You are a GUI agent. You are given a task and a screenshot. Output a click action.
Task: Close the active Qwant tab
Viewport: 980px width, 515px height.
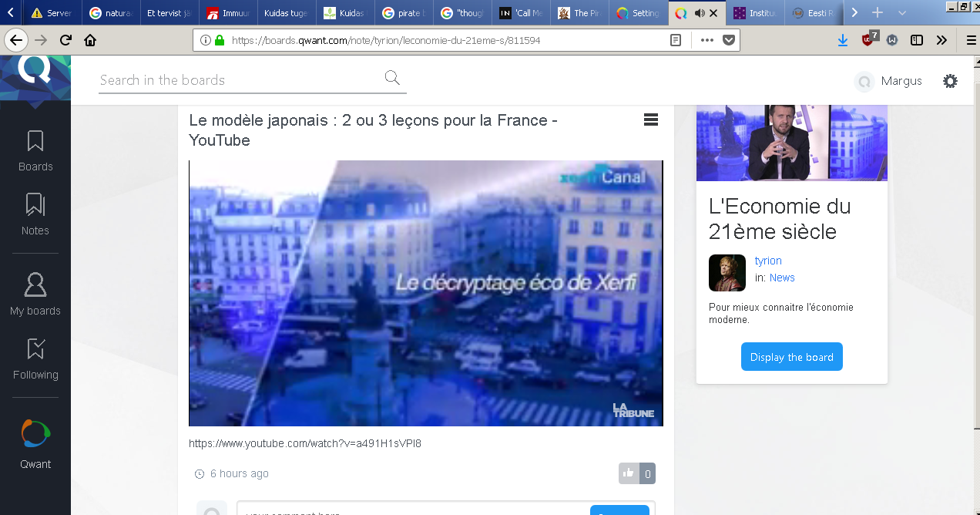(x=714, y=13)
